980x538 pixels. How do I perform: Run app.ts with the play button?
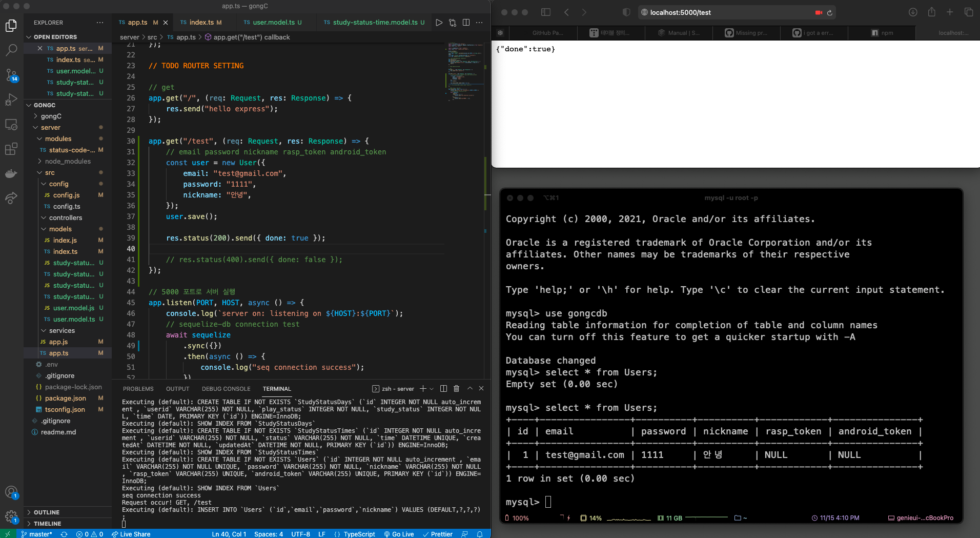coord(438,23)
